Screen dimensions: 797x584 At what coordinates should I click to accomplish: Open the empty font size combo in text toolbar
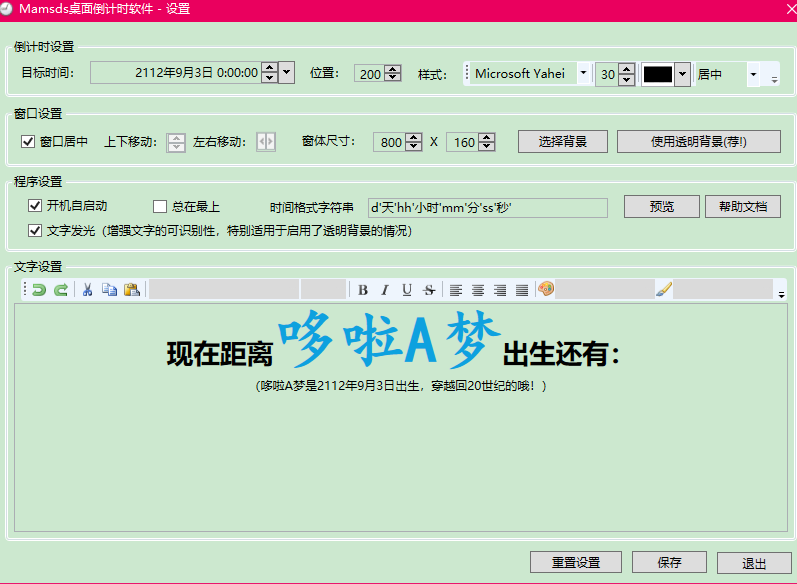pyautogui.click(x=323, y=289)
